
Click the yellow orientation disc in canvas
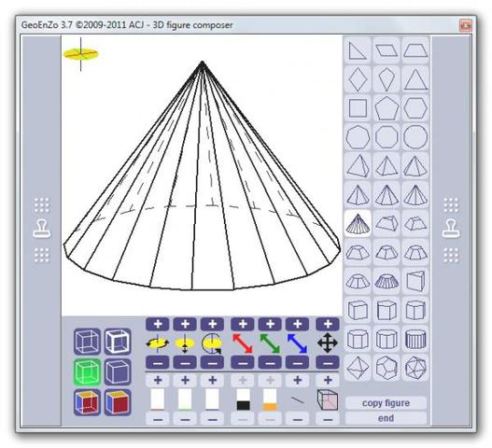(81, 54)
